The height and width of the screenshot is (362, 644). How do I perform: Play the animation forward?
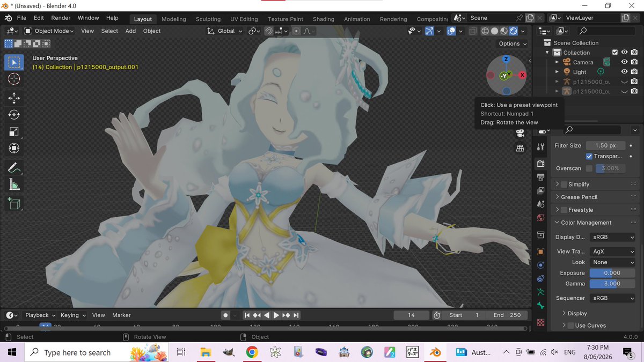[276, 315]
